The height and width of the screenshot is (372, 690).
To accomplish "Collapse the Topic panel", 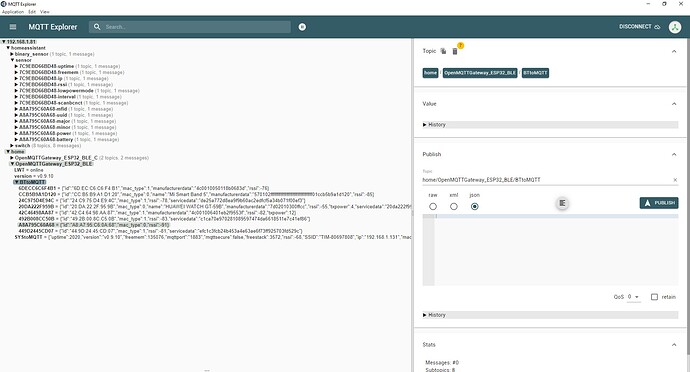I will coord(674,52).
